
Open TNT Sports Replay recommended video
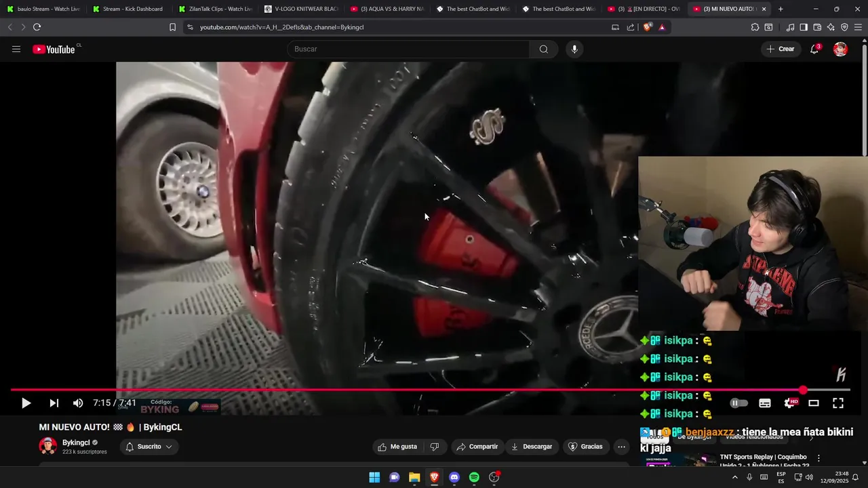click(764, 461)
